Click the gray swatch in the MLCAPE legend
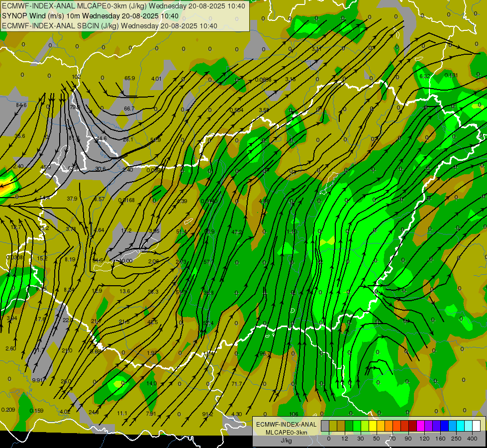Image resolution: width=487 pixels, height=448 pixels. tap(325, 426)
